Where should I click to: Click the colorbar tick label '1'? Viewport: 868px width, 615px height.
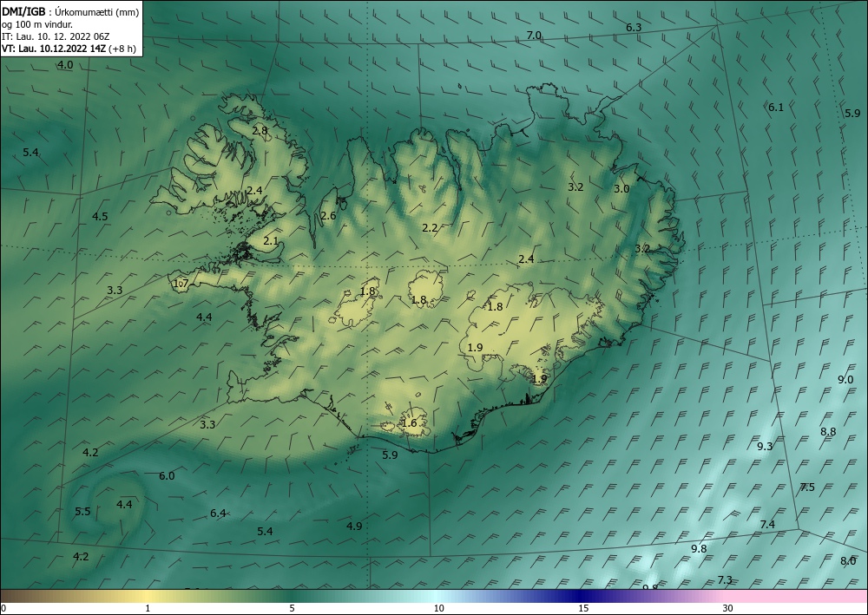148,608
